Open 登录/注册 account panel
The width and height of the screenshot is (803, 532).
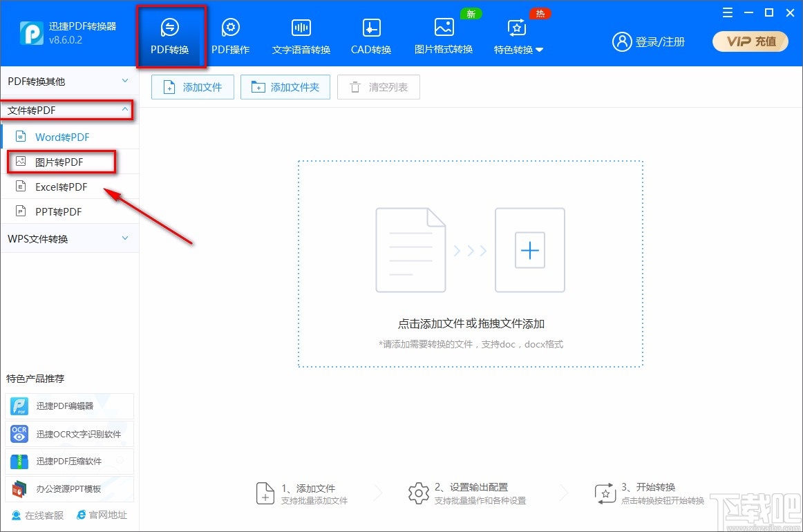click(648, 41)
